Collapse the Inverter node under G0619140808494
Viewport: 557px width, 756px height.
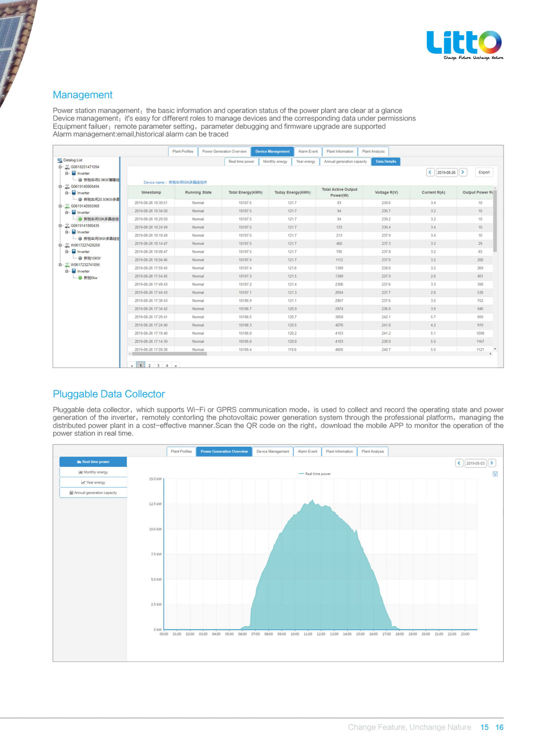click(x=67, y=193)
